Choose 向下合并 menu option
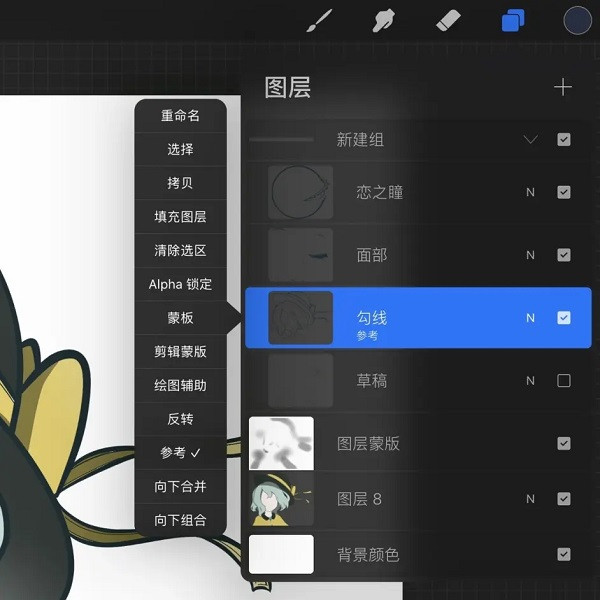Viewport: 600px width, 600px height. tap(181, 486)
